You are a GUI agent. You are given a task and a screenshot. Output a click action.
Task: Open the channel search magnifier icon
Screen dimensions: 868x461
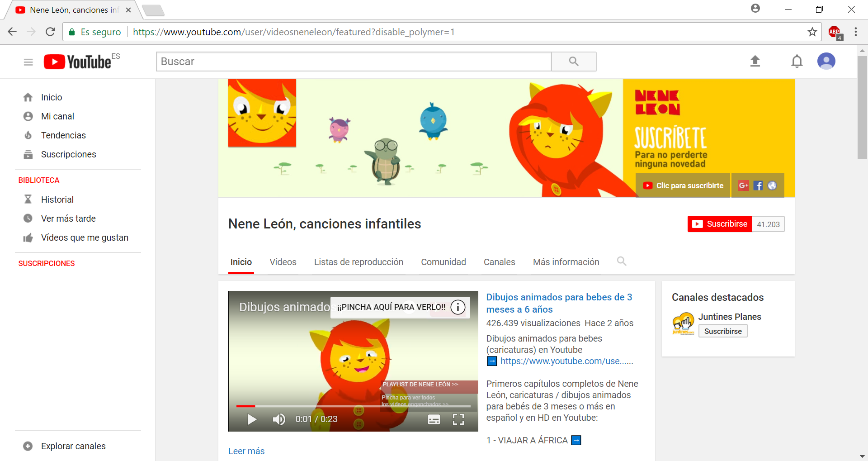click(x=622, y=261)
